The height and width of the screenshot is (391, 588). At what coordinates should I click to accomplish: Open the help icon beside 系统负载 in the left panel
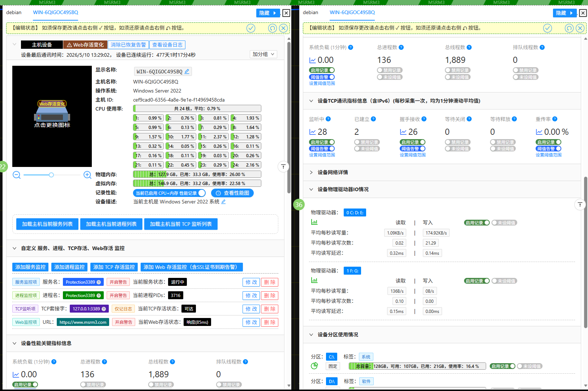tap(54, 362)
